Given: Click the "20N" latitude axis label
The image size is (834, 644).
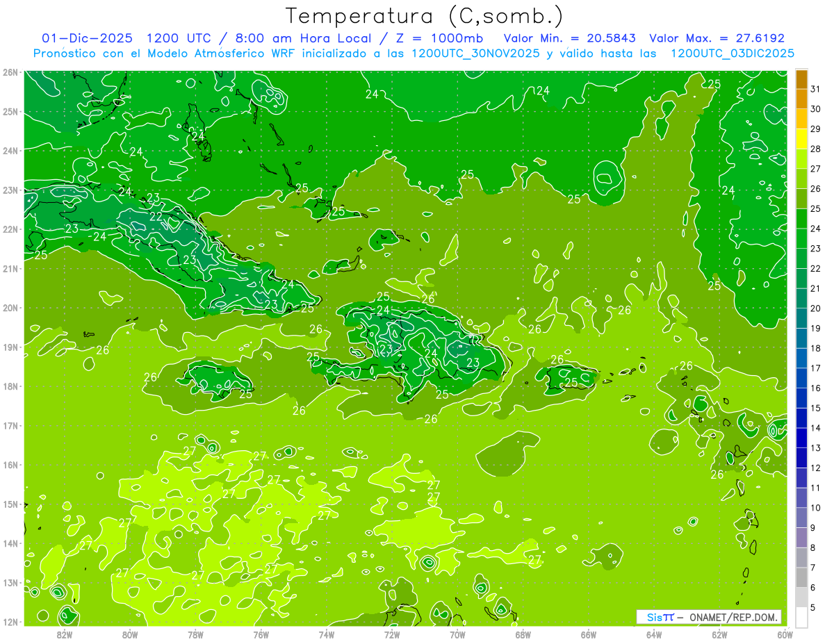Looking at the screenshot, I should click(x=10, y=308).
